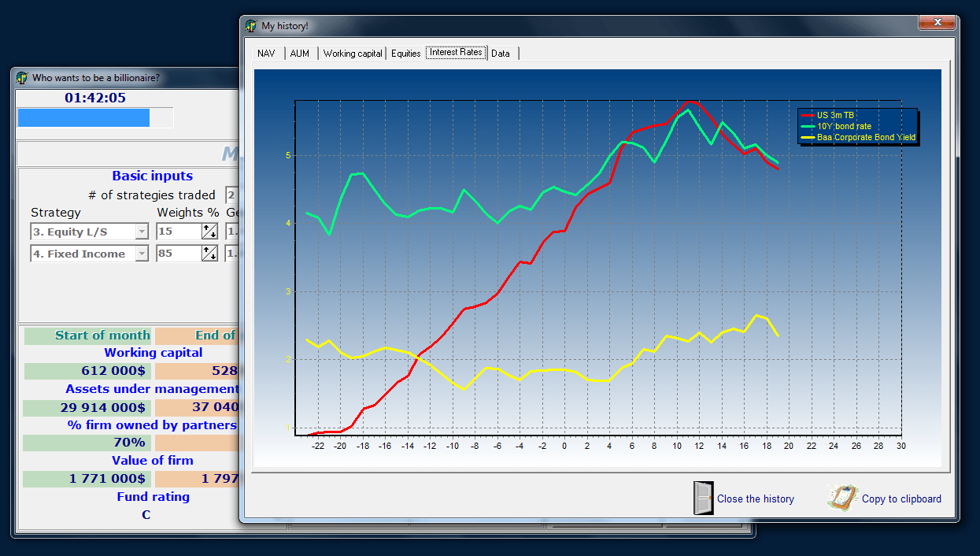This screenshot has height=556, width=980.
Task: Click the Copy to clipboard button
Action: [903, 498]
